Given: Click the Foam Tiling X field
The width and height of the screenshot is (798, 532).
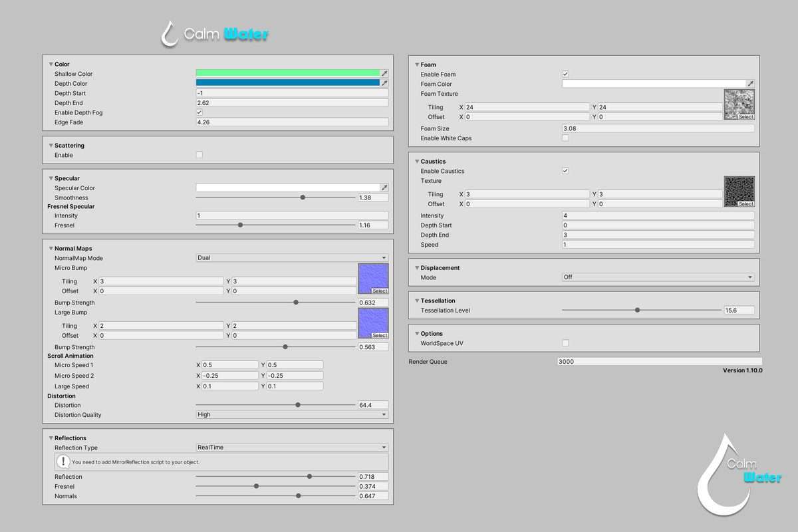Looking at the screenshot, I should coord(527,107).
